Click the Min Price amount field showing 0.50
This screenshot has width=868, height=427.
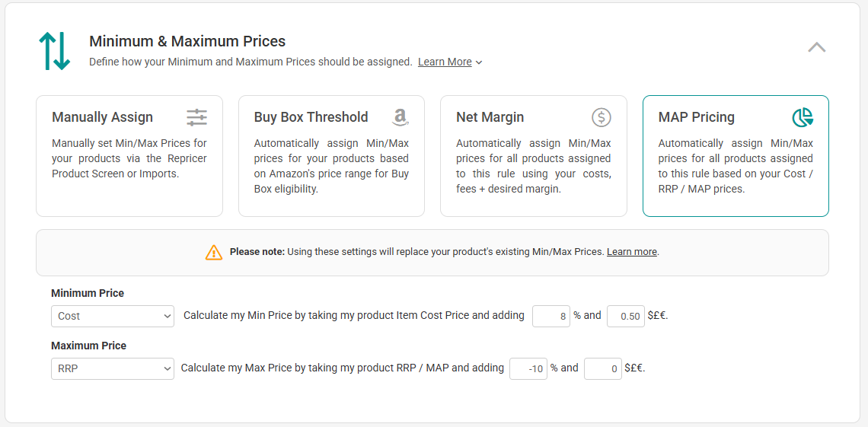626,317
